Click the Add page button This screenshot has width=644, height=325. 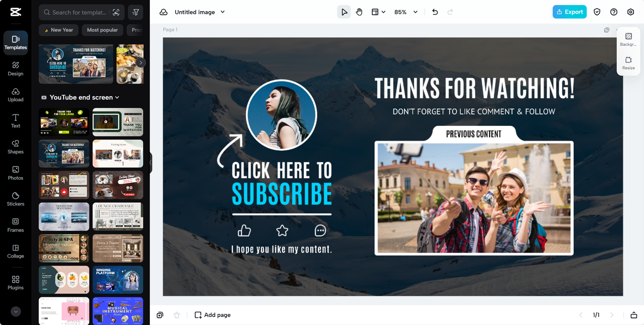click(x=213, y=315)
